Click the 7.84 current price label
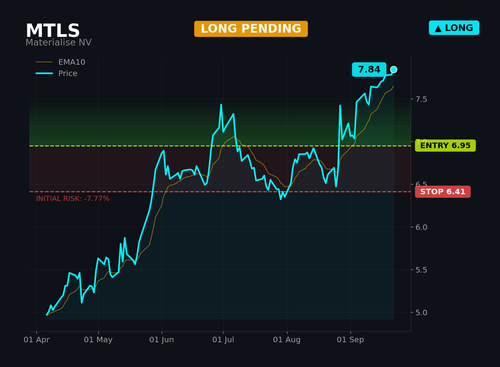The width and height of the screenshot is (500, 367). 369,69
